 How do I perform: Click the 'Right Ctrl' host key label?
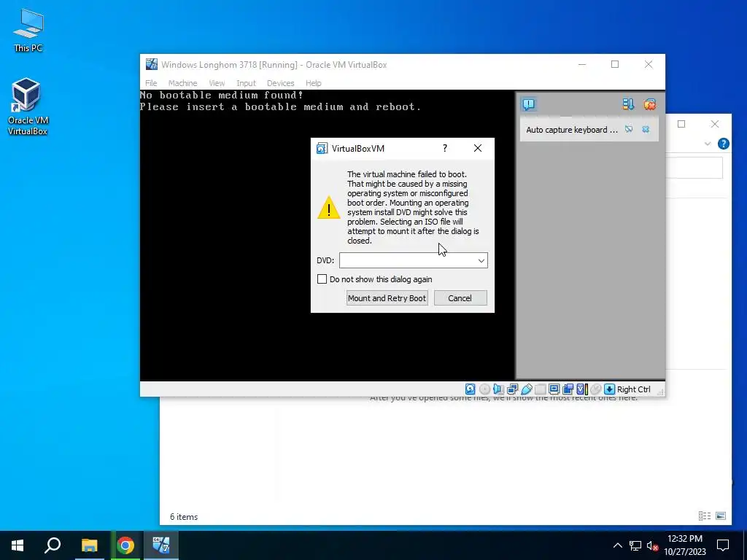coord(634,389)
